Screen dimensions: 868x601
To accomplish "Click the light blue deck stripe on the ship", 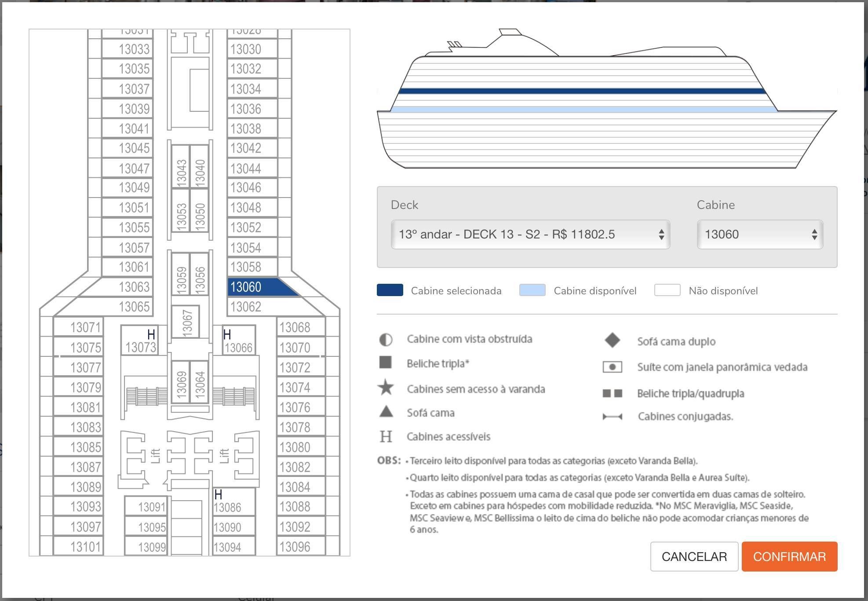I will [x=584, y=109].
